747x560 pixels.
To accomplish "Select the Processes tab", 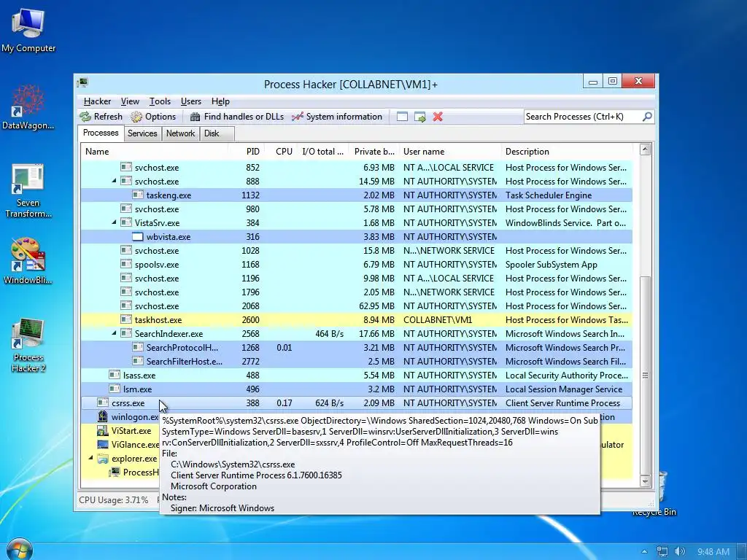I will tap(101, 133).
